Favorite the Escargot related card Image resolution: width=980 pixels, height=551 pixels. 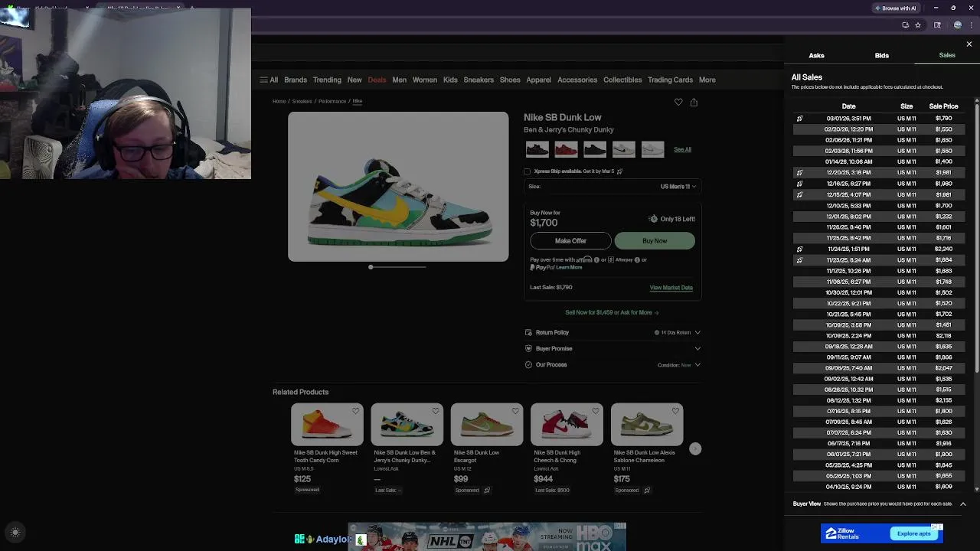point(515,411)
